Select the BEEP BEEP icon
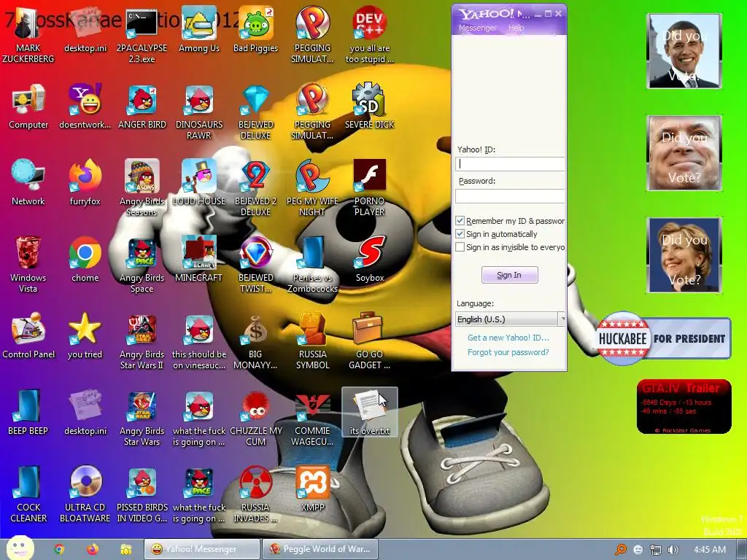 28,413
